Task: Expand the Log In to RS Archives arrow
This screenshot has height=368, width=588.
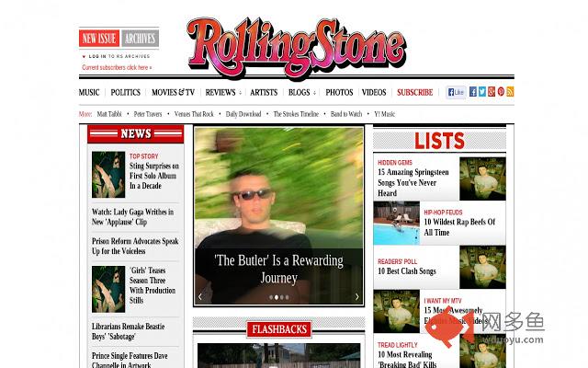Action: (x=84, y=56)
